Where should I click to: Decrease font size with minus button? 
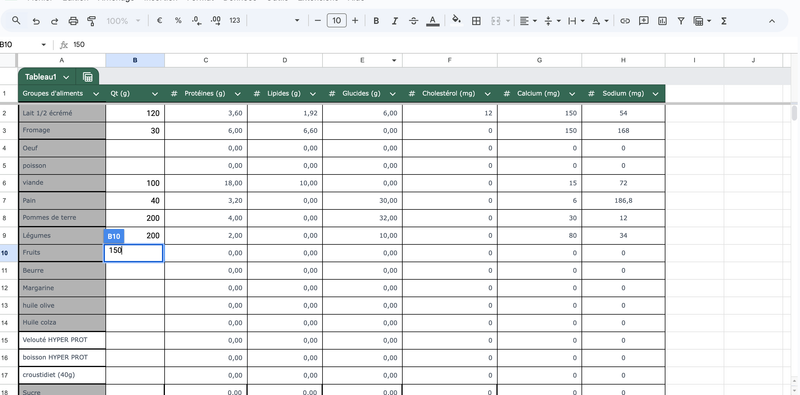pyautogui.click(x=318, y=21)
